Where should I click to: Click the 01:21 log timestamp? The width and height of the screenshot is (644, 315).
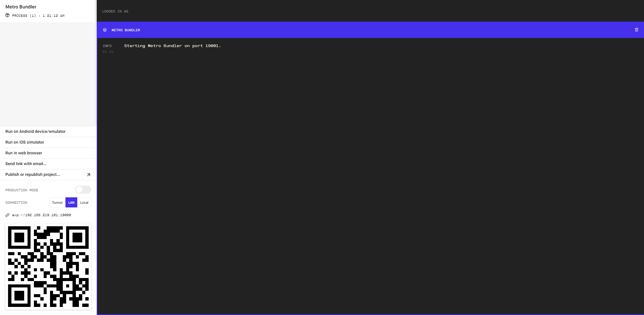point(108,52)
